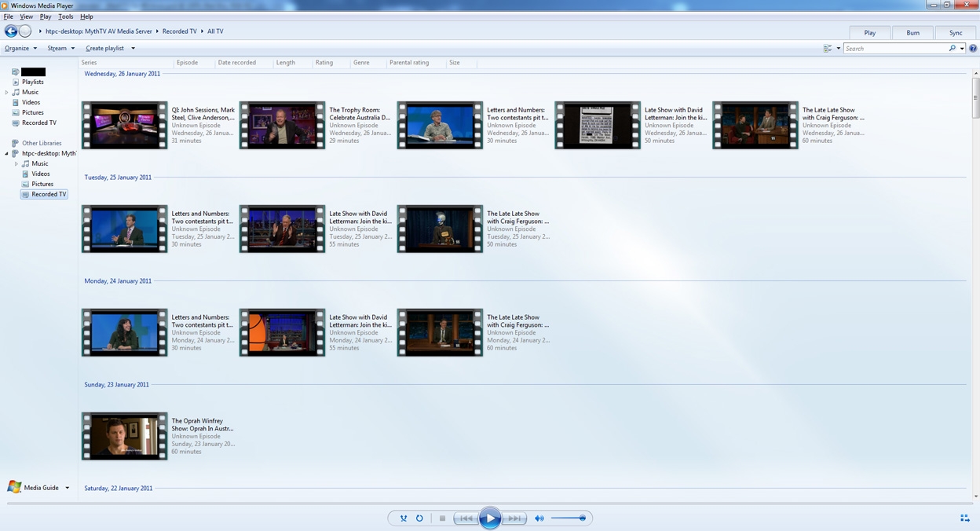Image resolution: width=980 pixels, height=531 pixels.
Task: Focus the Search box
Action: pyautogui.click(x=895, y=49)
